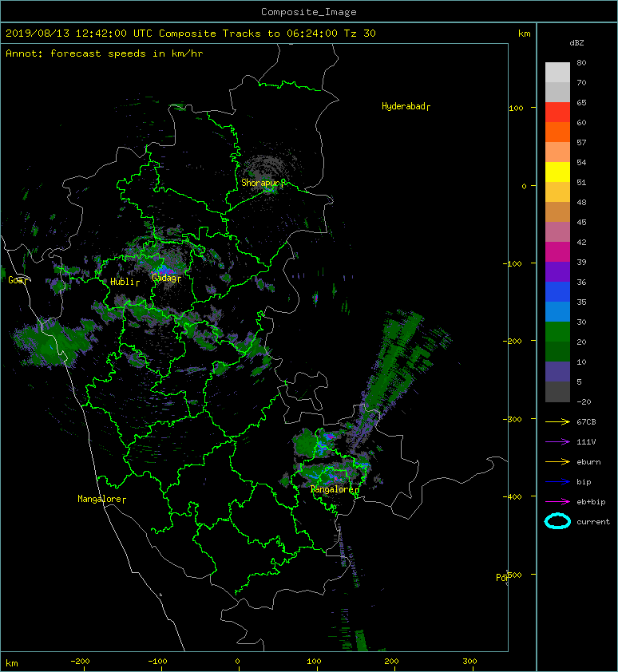Click the -400 tick on right axis
The width and height of the screenshot is (618, 672).
point(513,496)
